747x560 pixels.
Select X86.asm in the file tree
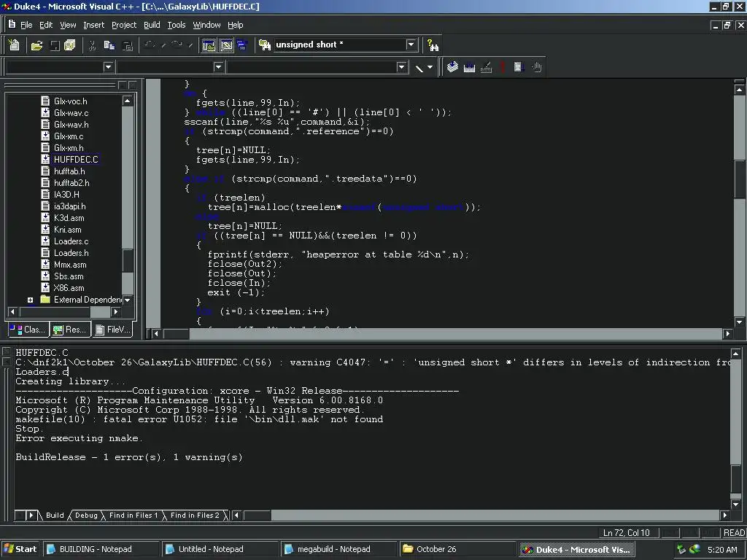[x=69, y=288]
